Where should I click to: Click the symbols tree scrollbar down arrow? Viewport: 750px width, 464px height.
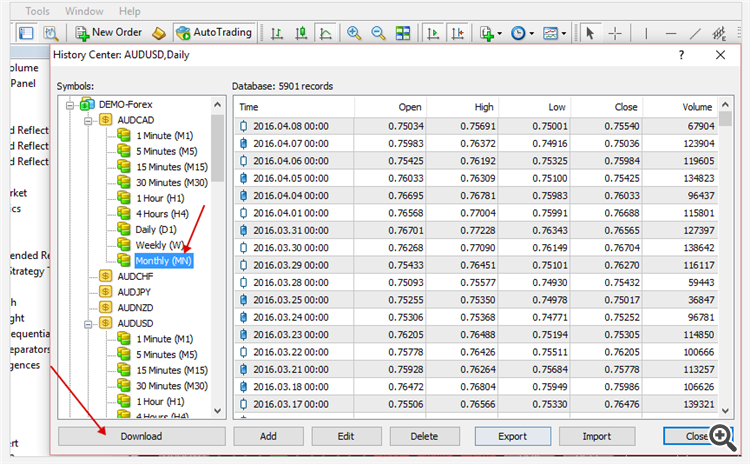[217, 411]
